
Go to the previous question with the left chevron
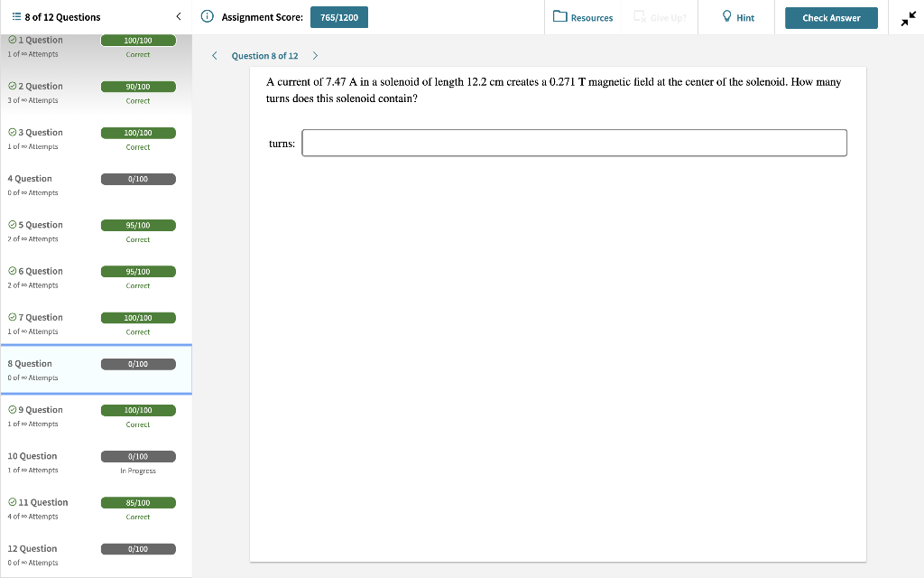(214, 55)
